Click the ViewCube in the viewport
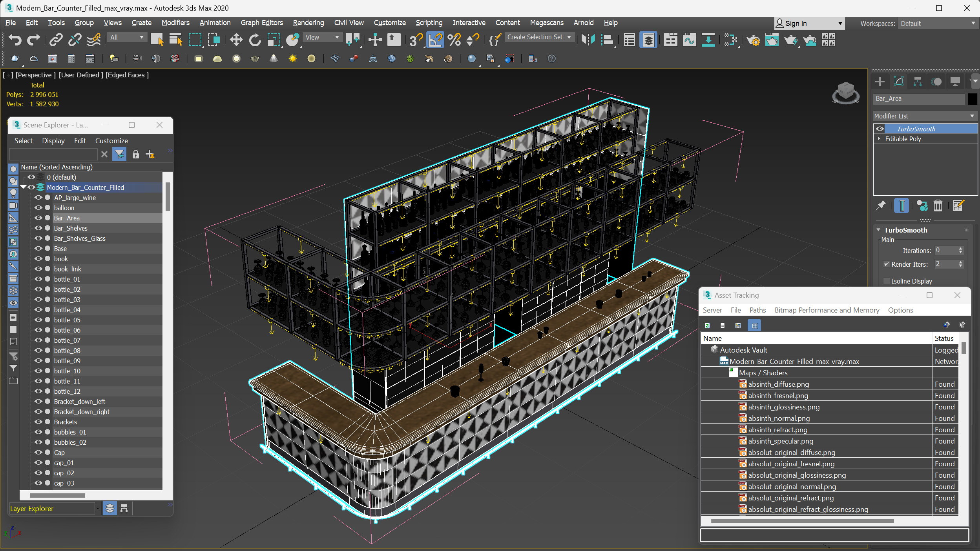980x551 pixels. click(845, 93)
